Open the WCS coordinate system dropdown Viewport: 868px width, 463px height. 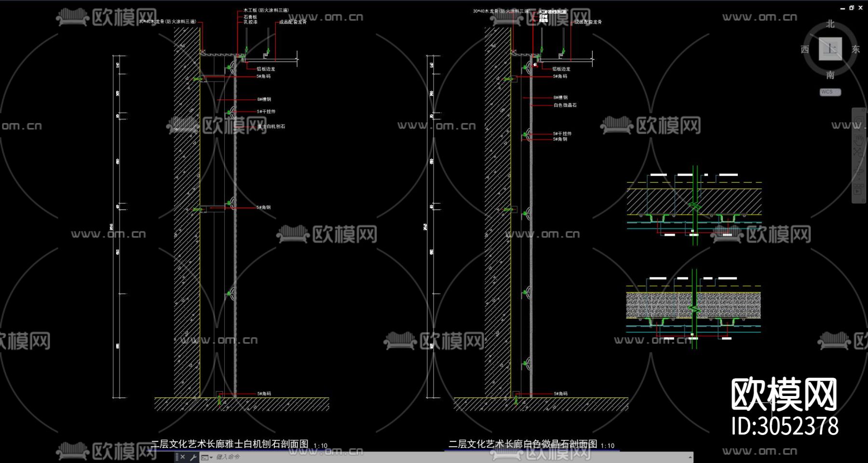(830, 92)
